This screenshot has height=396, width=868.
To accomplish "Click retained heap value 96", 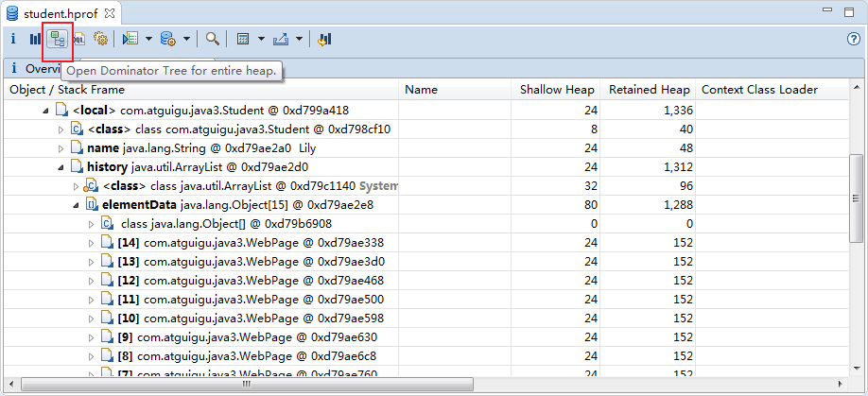I will (686, 186).
